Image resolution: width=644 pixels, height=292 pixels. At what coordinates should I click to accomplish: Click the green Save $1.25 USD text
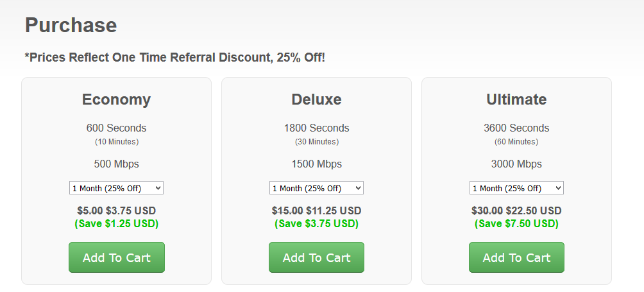116,223
